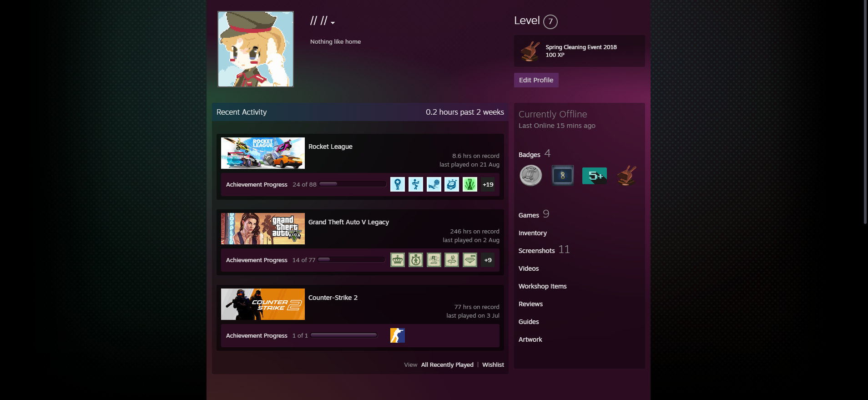Click the crown GTA V achievement icon
The width and height of the screenshot is (868, 400).
pyautogui.click(x=398, y=260)
